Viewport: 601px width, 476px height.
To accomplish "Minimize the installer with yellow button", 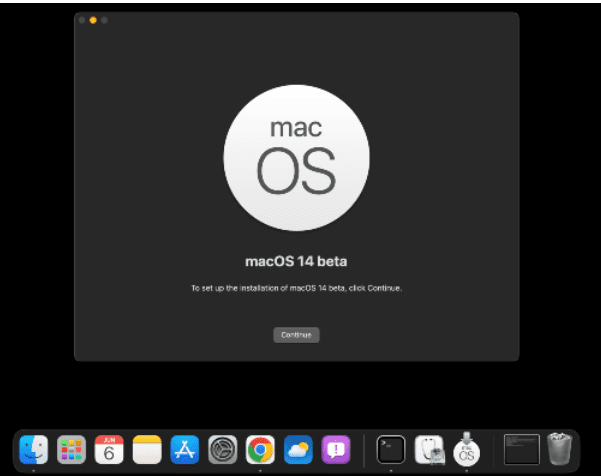I will pos(93,20).
